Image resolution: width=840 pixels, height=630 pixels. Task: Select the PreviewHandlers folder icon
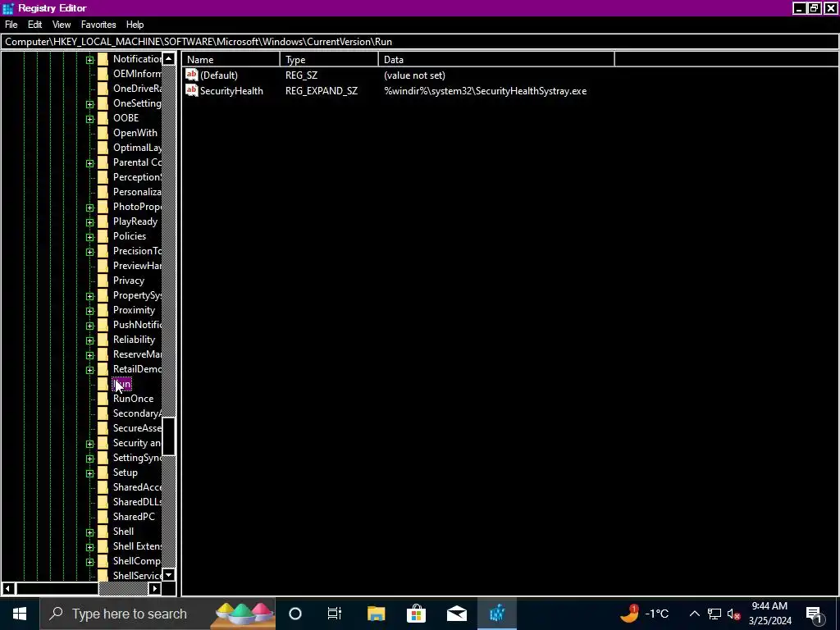click(103, 266)
